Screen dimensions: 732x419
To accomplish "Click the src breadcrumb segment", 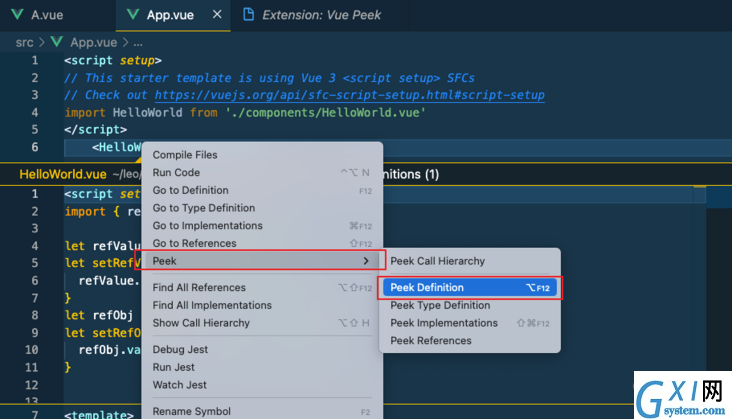I will (24, 42).
